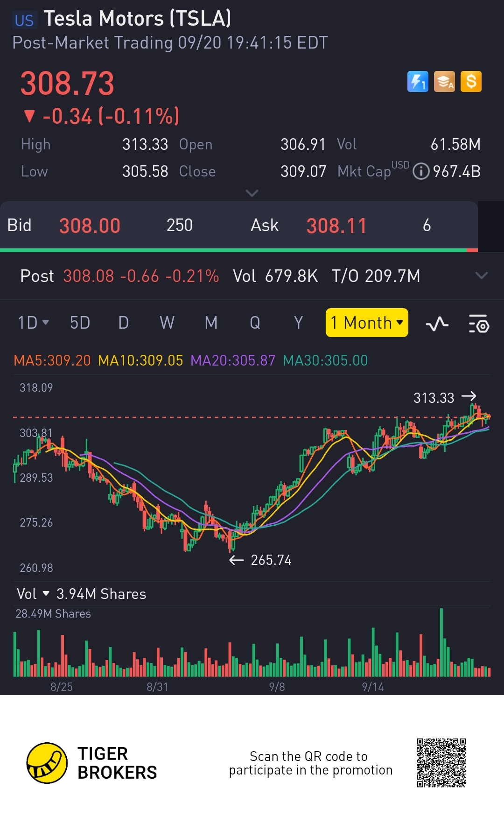Tap the Low 305.58 value
This screenshot has height=831, width=504.
click(145, 171)
